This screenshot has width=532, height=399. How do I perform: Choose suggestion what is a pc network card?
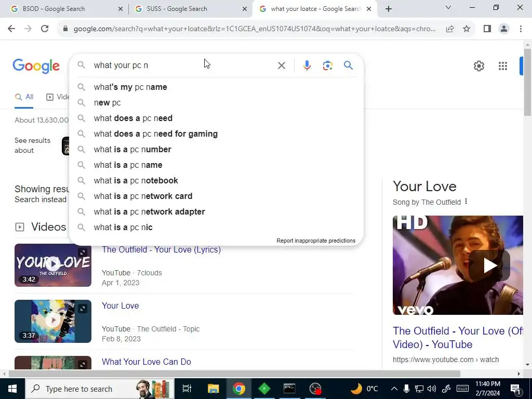point(217,196)
